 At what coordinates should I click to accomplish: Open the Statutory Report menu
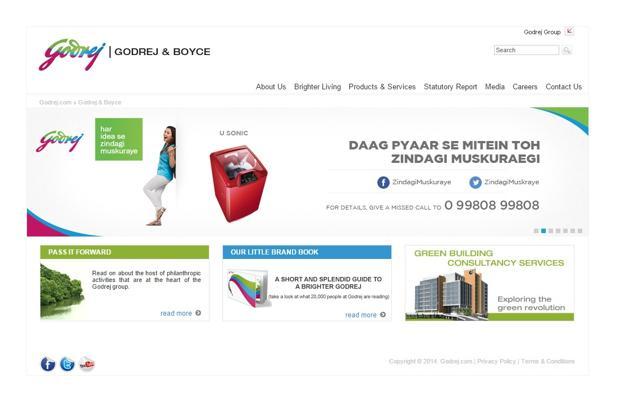450,87
